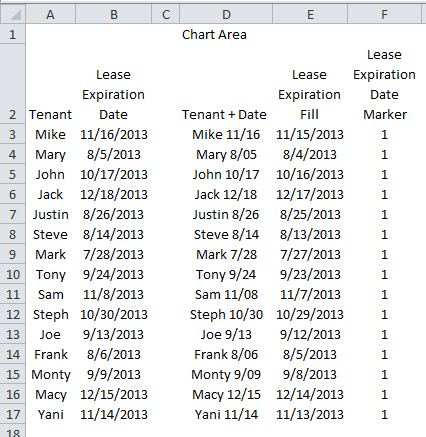
Task: Select row 2 header
Action: (13, 84)
